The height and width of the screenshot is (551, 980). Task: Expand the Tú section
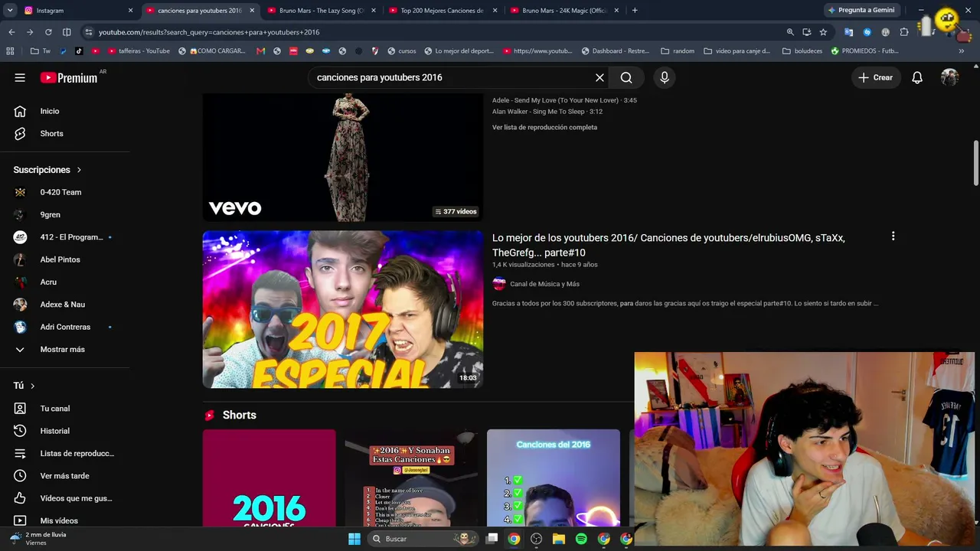pos(24,386)
